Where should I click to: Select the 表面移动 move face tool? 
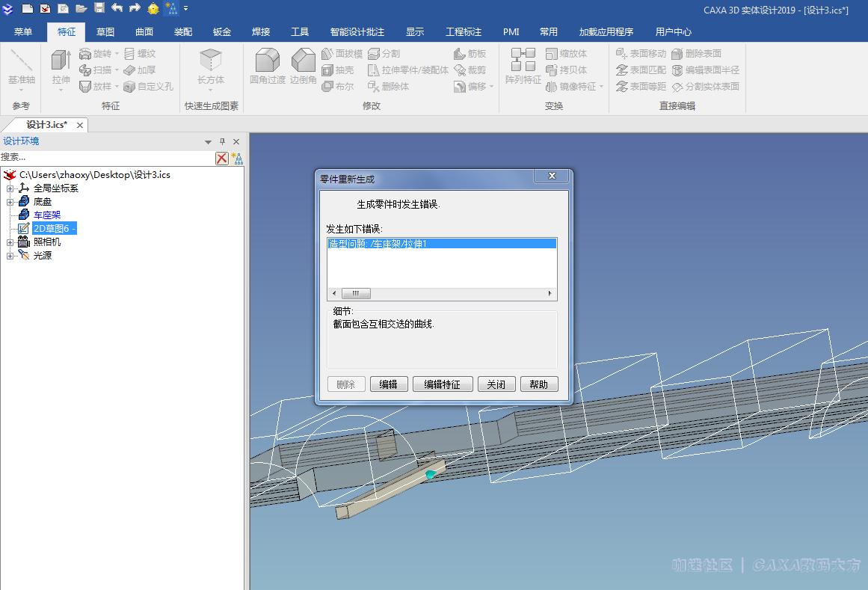click(x=641, y=54)
